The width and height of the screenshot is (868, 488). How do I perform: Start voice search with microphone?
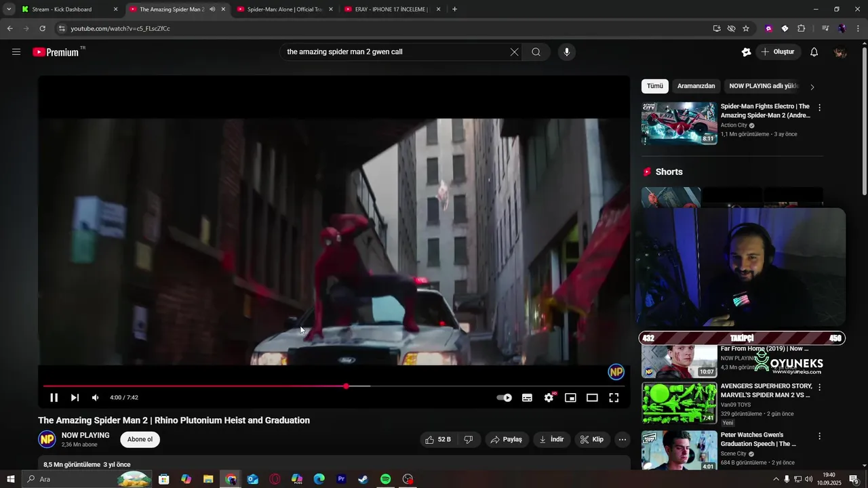pos(567,52)
